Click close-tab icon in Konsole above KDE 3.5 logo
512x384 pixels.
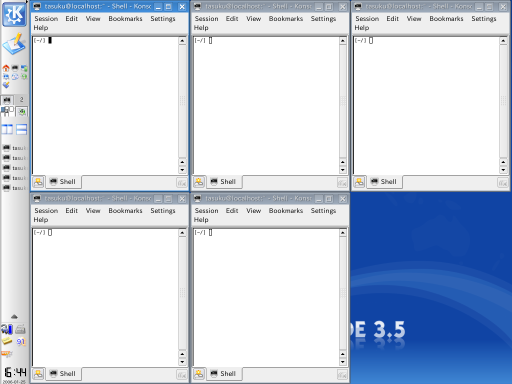[x=503, y=183]
